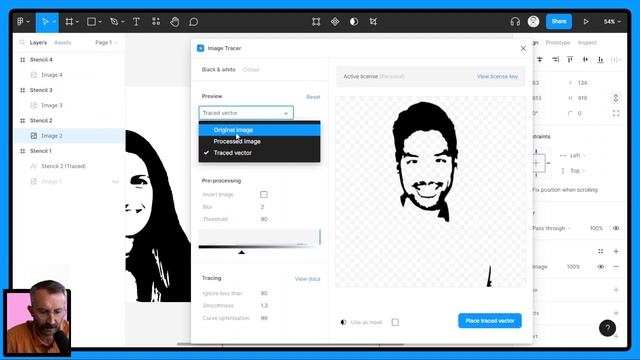Toggle layer visibility next to Pass through
Image resolution: width=640 pixels, height=360 pixels.
click(x=616, y=228)
